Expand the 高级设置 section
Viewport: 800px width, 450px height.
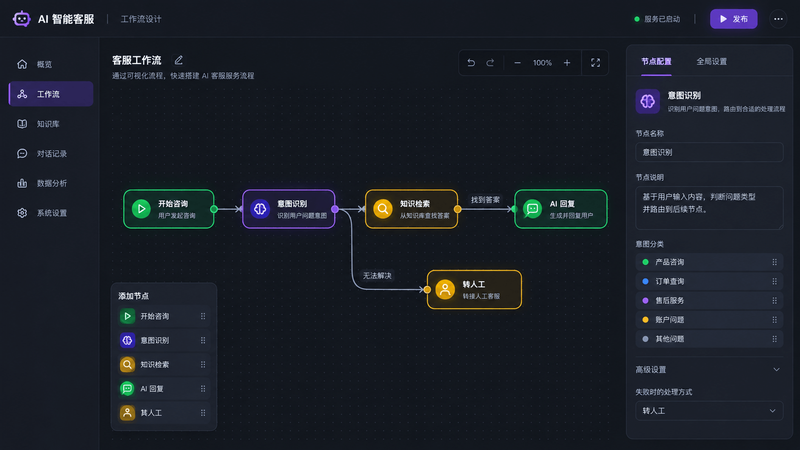pos(709,369)
